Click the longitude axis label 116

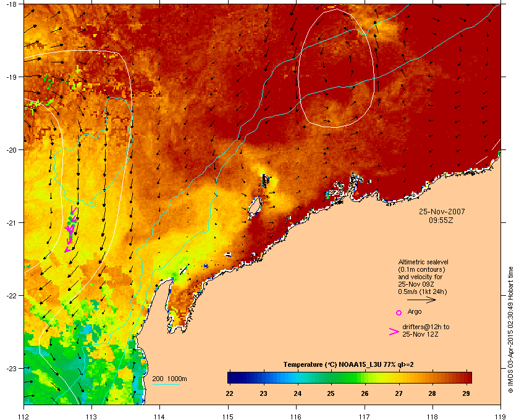[296, 417]
